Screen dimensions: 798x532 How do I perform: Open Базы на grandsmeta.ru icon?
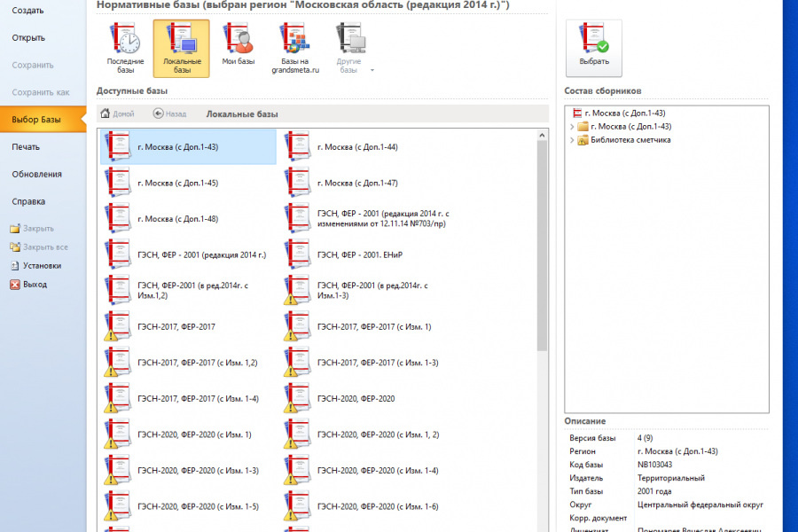click(x=295, y=49)
